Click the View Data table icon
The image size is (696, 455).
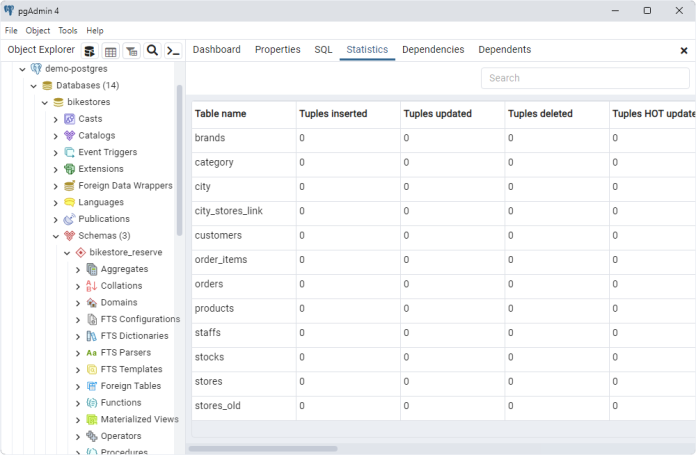point(111,50)
